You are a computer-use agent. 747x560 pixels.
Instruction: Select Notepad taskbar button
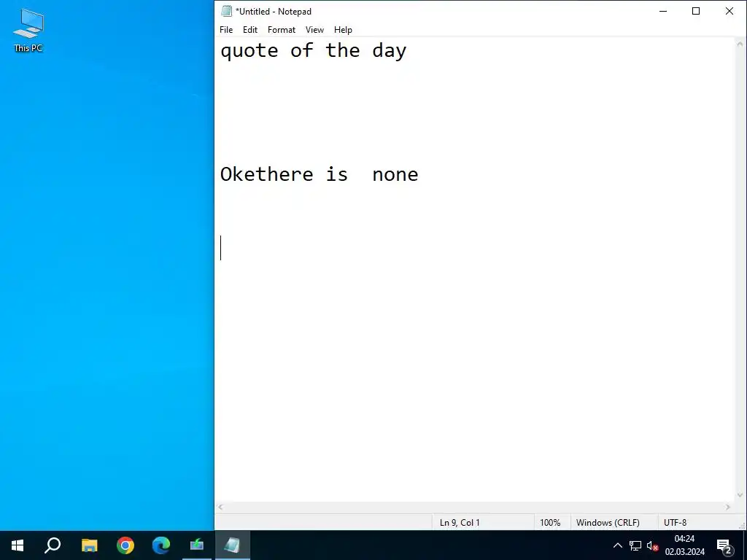pos(233,545)
